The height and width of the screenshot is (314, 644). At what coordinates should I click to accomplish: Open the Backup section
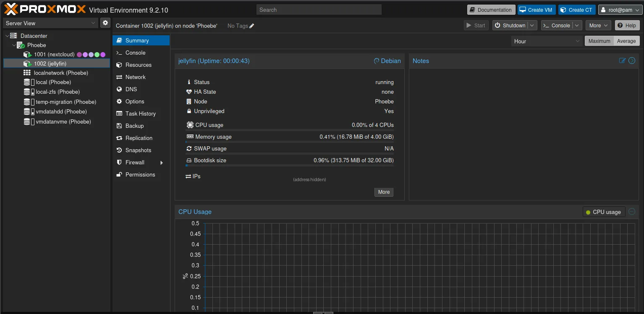(134, 126)
